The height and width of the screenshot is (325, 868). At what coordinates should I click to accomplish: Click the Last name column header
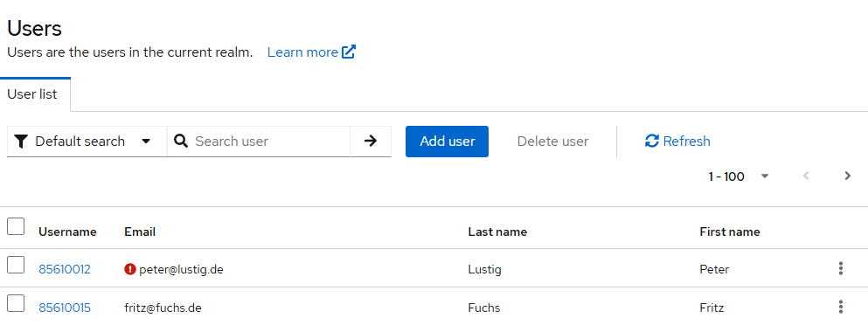(497, 232)
